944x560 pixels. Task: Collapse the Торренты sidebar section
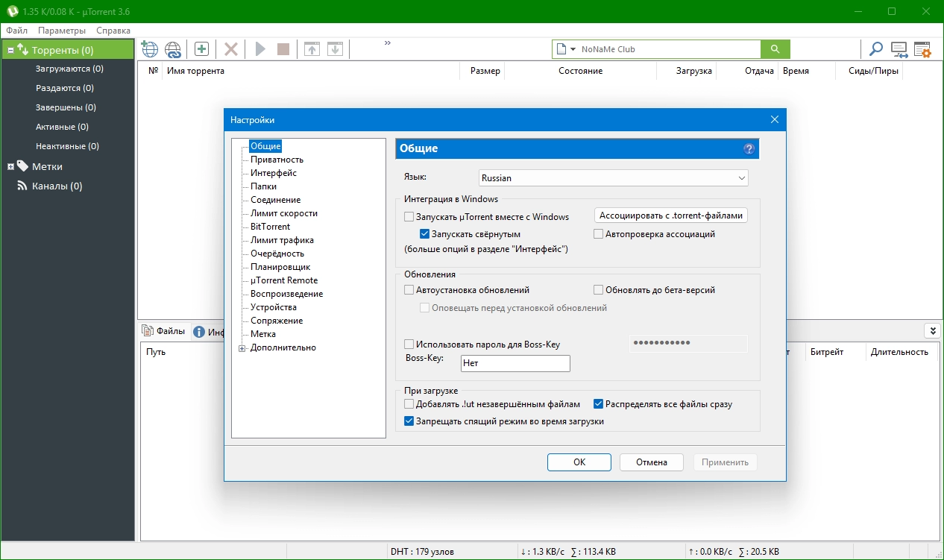pyautogui.click(x=11, y=51)
